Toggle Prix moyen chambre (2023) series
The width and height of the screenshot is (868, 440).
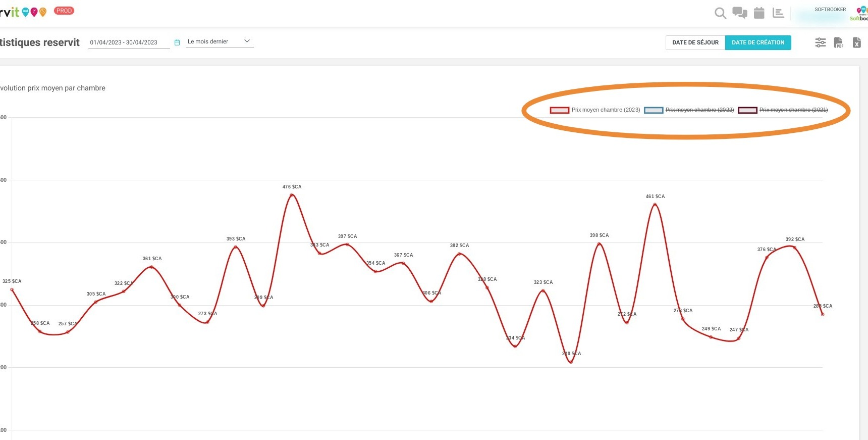click(595, 110)
